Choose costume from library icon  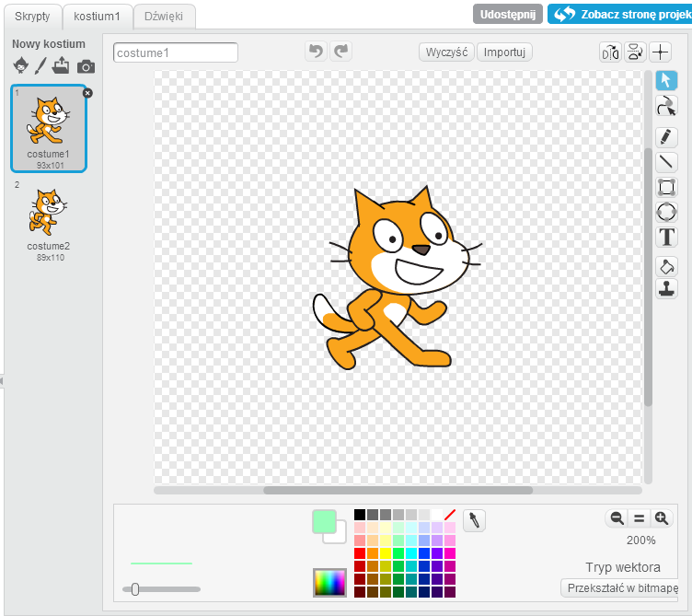(x=20, y=66)
